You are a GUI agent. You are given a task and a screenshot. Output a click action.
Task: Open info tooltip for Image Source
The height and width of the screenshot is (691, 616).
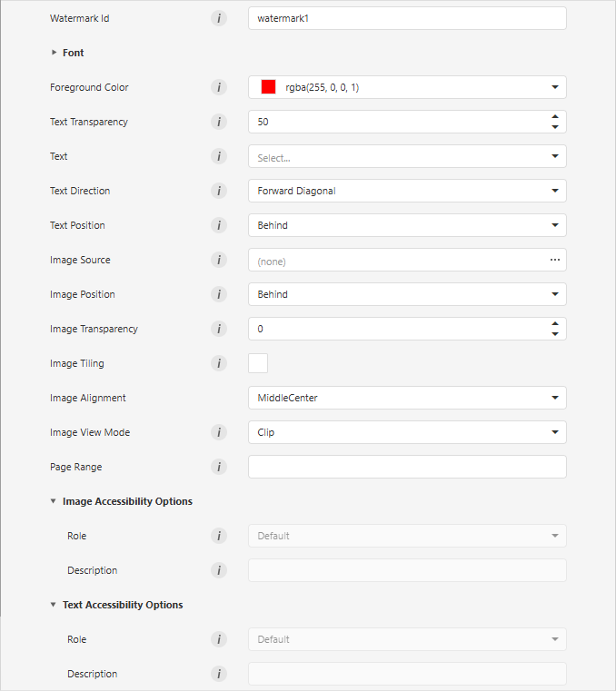219,260
